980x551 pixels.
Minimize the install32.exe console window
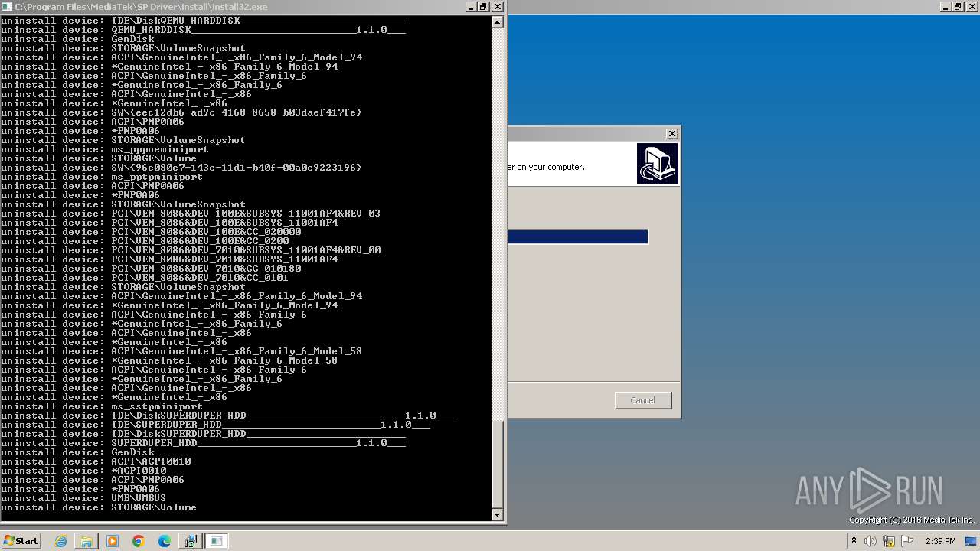471,6
